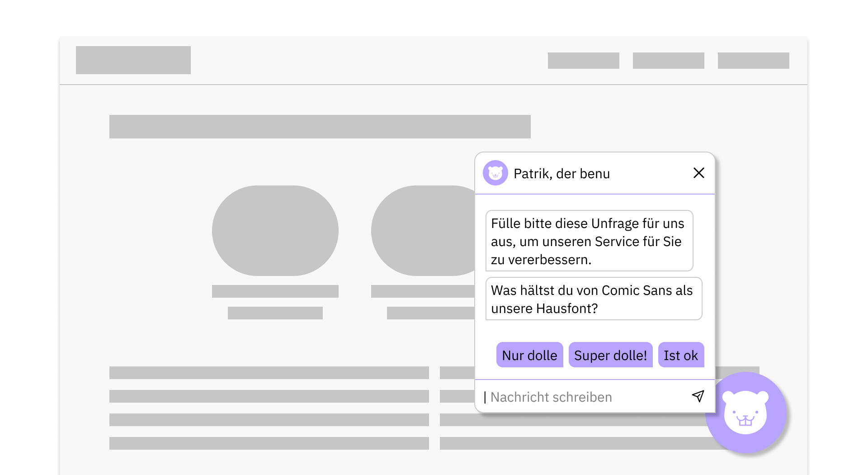868x475 pixels.
Task: Click the first text line in left column
Action: [269, 373]
